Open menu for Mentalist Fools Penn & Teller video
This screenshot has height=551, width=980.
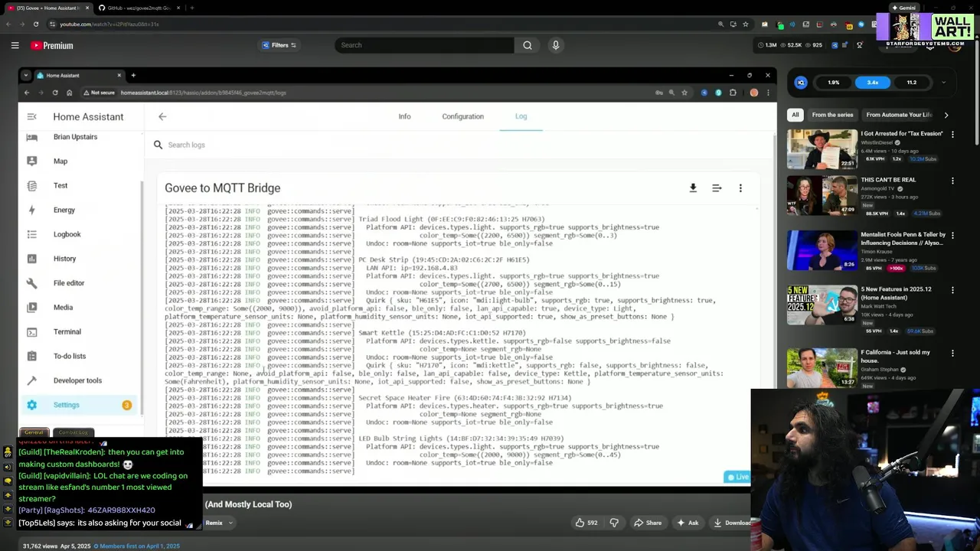(952, 236)
